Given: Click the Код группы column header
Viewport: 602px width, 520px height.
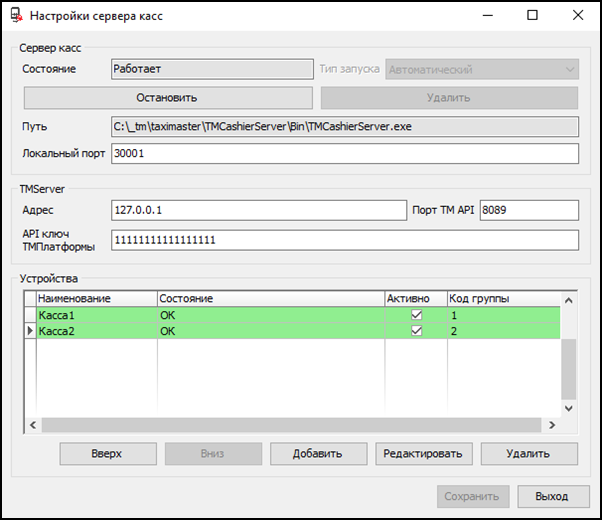Looking at the screenshot, I should click(x=504, y=299).
